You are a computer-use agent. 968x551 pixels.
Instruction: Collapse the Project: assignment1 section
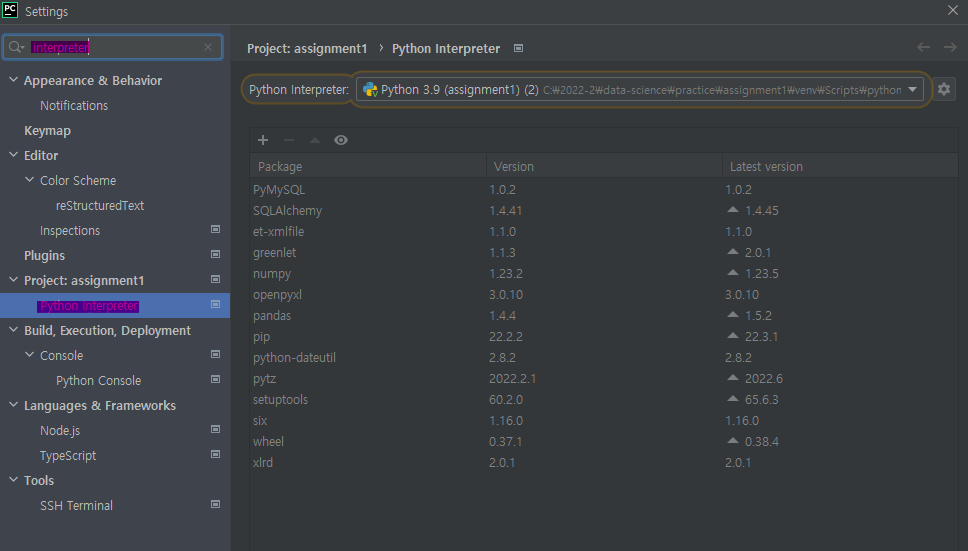coord(14,280)
